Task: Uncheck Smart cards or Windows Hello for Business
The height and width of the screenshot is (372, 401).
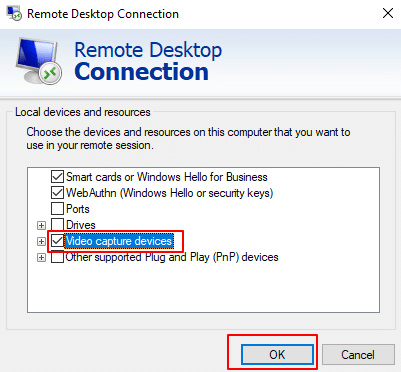Action: click(x=57, y=177)
